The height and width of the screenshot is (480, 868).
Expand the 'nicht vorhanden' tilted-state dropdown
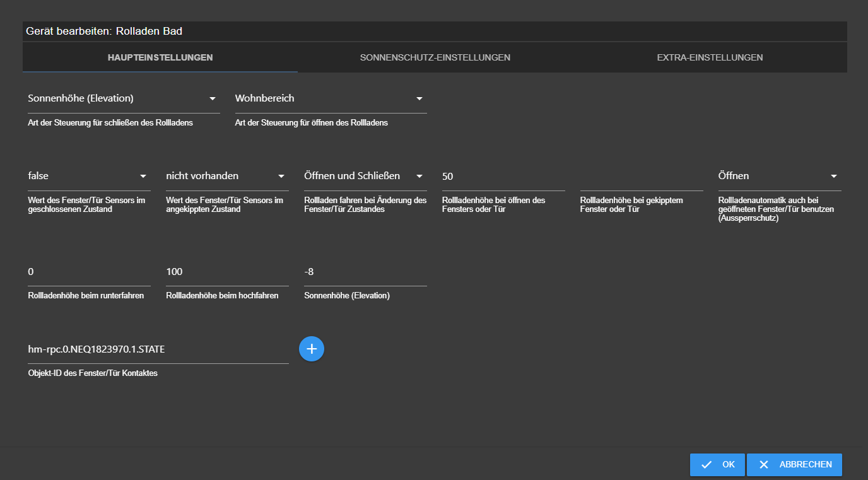tap(227, 177)
